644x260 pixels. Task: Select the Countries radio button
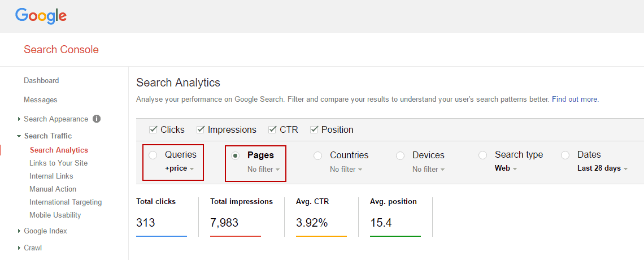(318, 155)
